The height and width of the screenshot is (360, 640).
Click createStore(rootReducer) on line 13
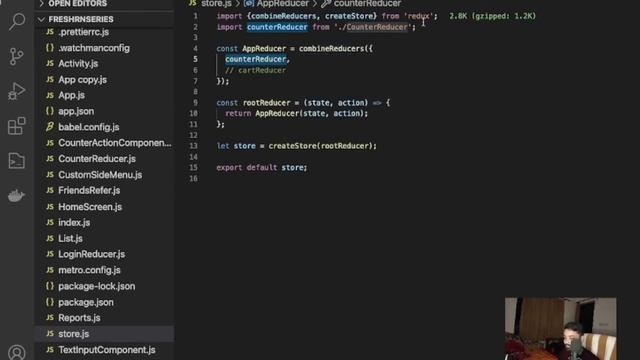(320, 146)
